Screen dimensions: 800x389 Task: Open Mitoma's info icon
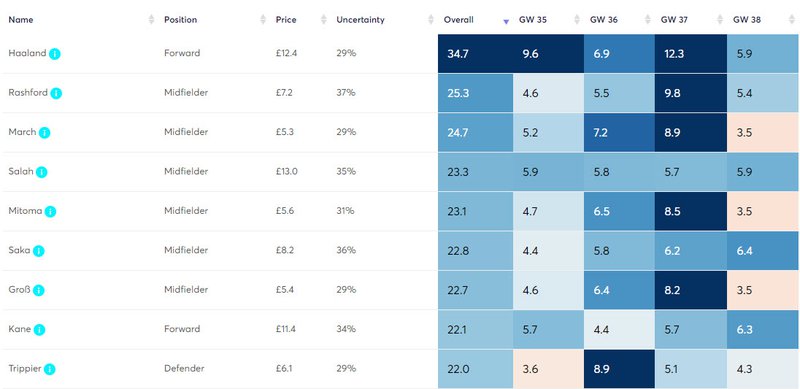[50, 211]
